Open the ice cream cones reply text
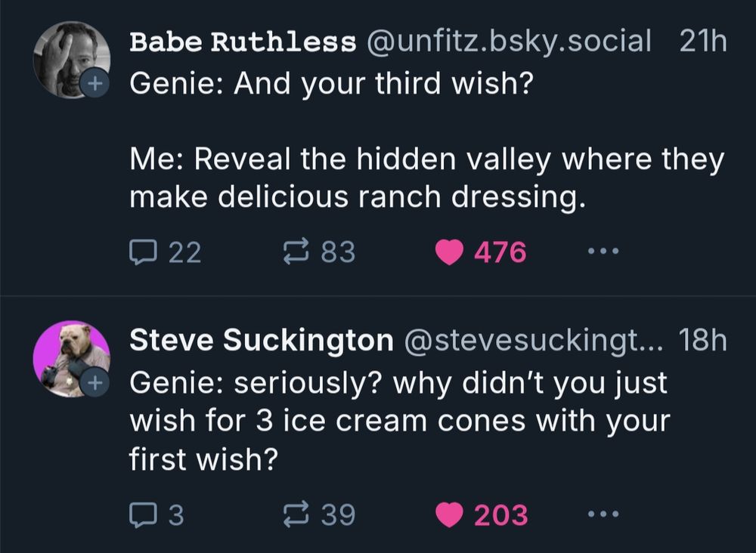This screenshot has width=756, height=553. [399, 420]
